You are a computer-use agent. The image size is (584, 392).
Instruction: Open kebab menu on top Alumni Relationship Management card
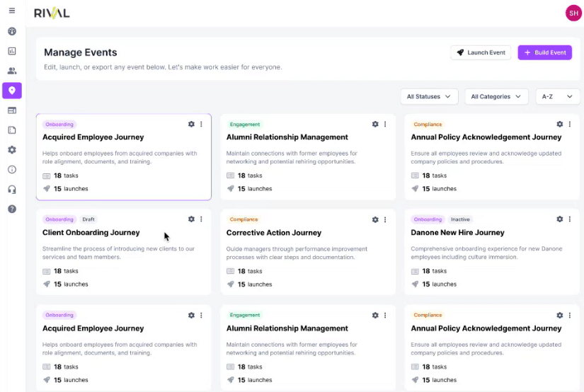385,124
